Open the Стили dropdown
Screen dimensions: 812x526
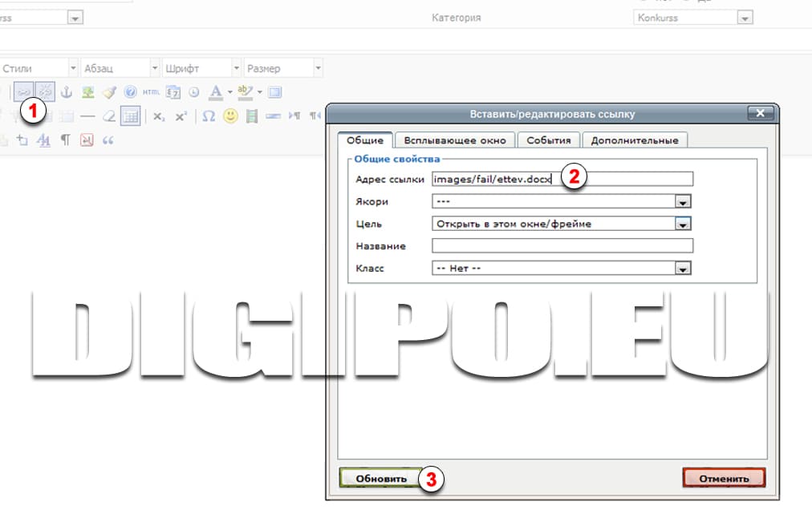click(x=39, y=69)
